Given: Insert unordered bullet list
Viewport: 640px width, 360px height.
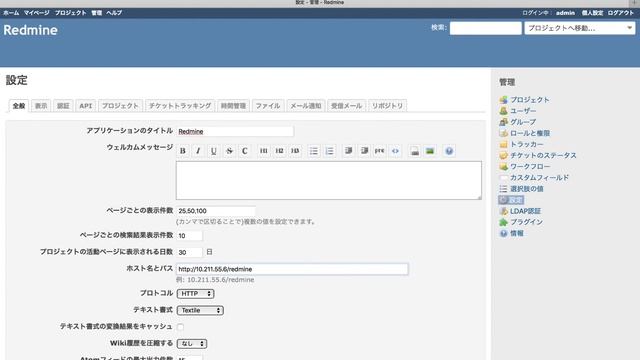Looking at the screenshot, I should click(x=313, y=151).
